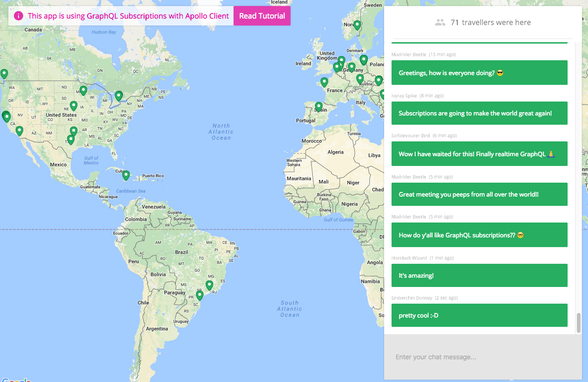This screenshot has height=382, width=588.
Task: Click the 'North Atlantic Ocean' map label
Action: click(221, 132)
